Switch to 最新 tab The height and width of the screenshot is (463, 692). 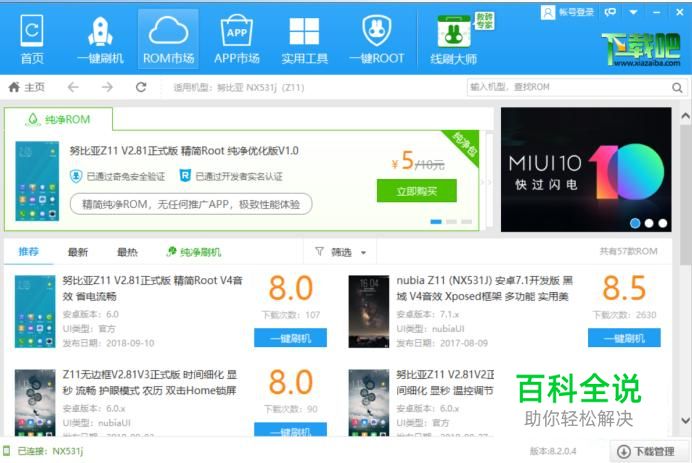(x=78, y=252)
